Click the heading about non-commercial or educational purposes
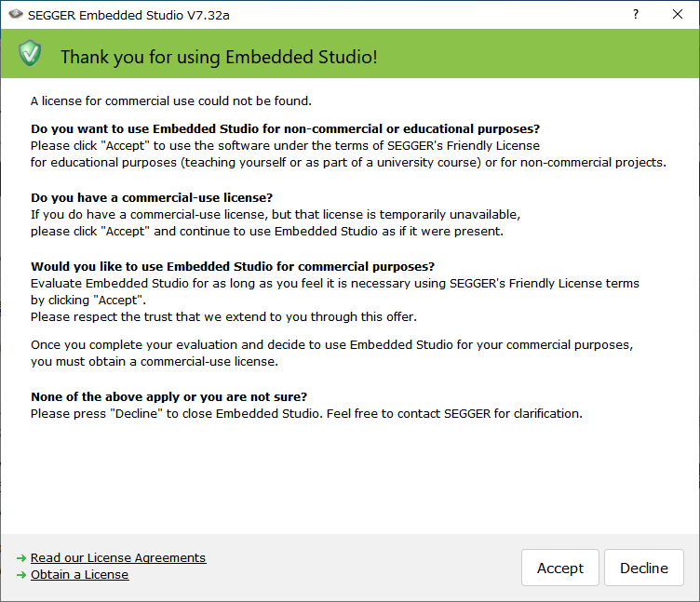Image resolution: width=700 pixels, height=602 pixels. coord(285,129)
